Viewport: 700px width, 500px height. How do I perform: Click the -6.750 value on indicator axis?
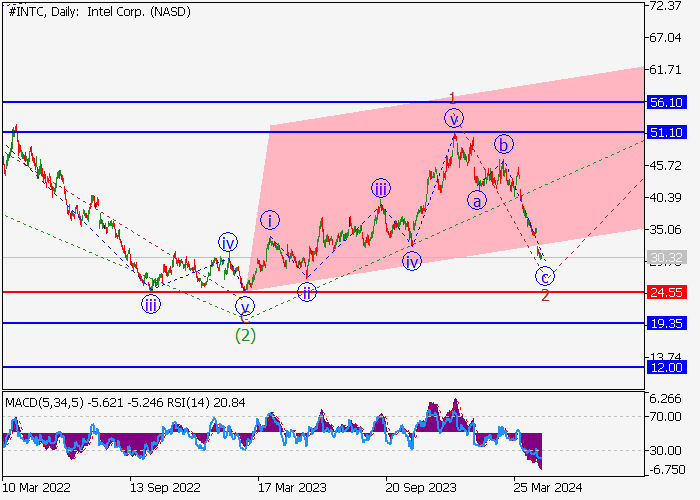pos(666,470)
